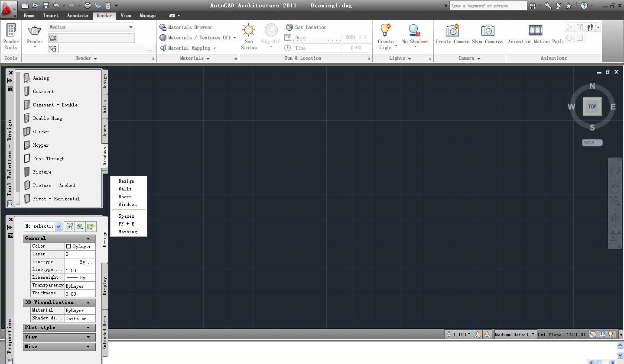624x364 pixels.
Task: Click the Plot printer icon in quick access toolbar
Action: [x=88, y=6]
